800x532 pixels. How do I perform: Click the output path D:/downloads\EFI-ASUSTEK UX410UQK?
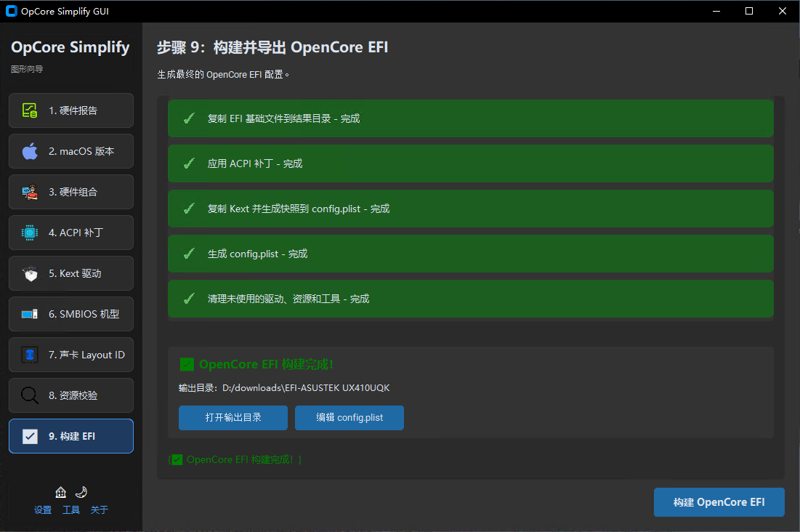[x=306, y=388]
